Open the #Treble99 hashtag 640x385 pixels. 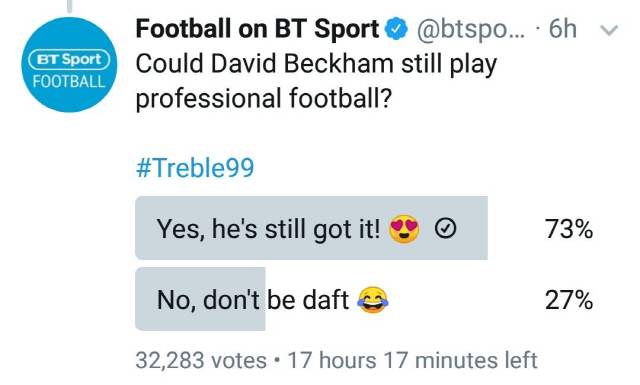pos(195,167)
